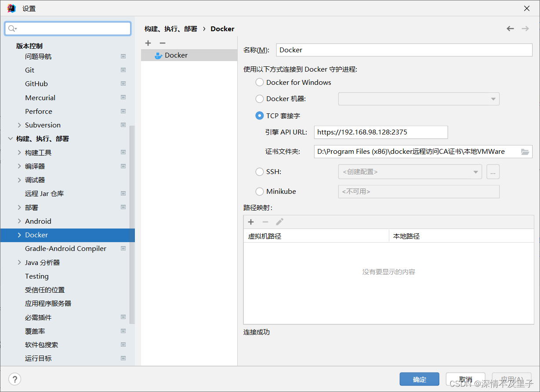Click the remove Docker configuration minus icon
Viewport: 540px width, 392px height.
(x=163, y=43)
